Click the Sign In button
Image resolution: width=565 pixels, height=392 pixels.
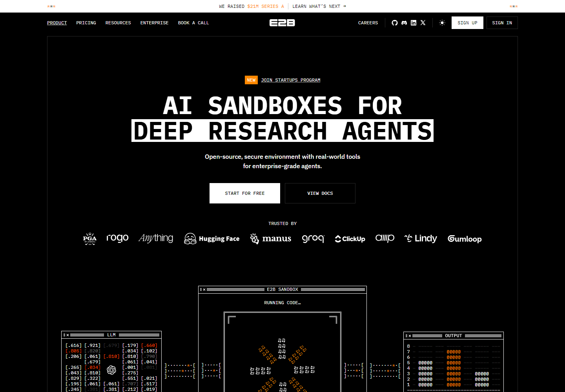pyautogui.click(x=502, y=23)
